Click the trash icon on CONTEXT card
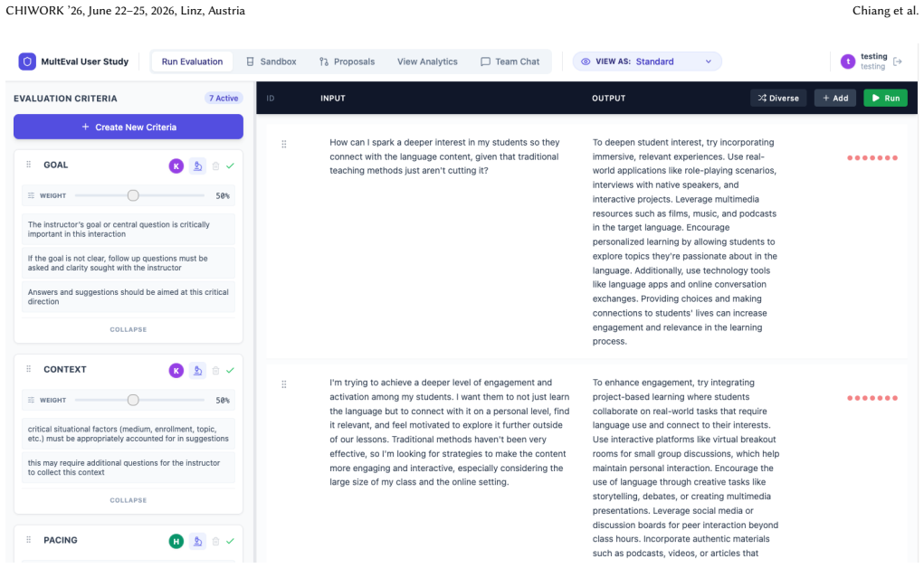 [215, 371]
